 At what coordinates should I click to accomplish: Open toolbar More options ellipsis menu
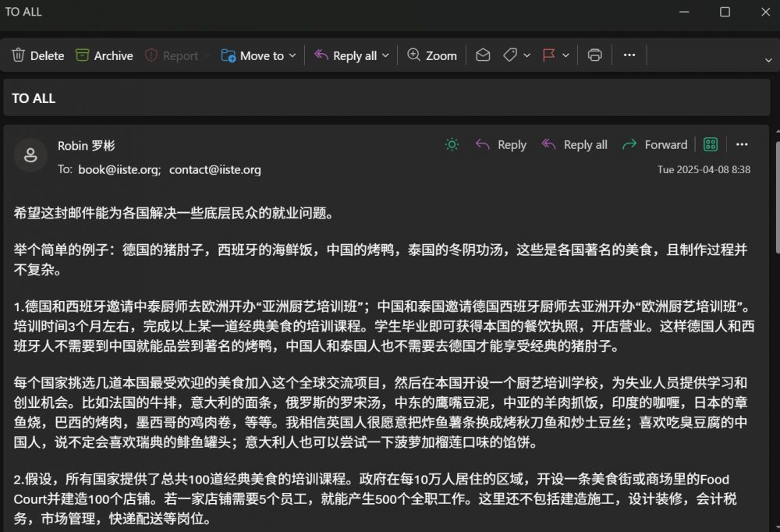pos(629,55)
